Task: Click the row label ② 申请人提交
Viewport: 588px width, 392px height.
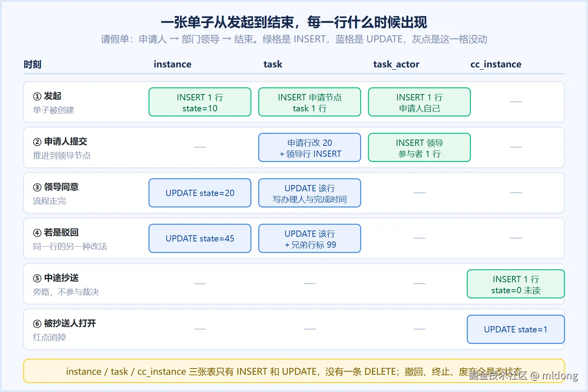Action: click(60, 142)
